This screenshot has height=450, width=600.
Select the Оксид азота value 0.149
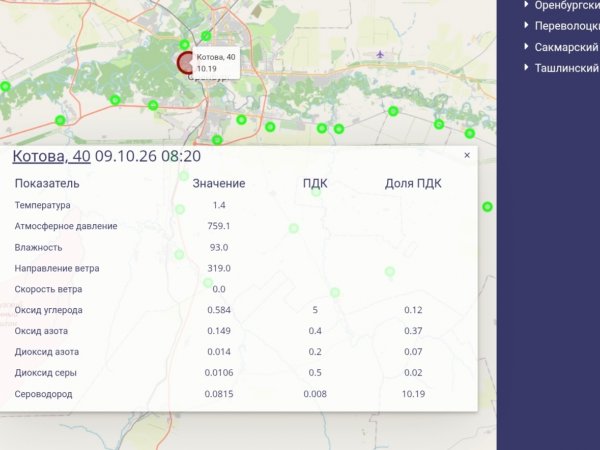click(x=219, y=331)
